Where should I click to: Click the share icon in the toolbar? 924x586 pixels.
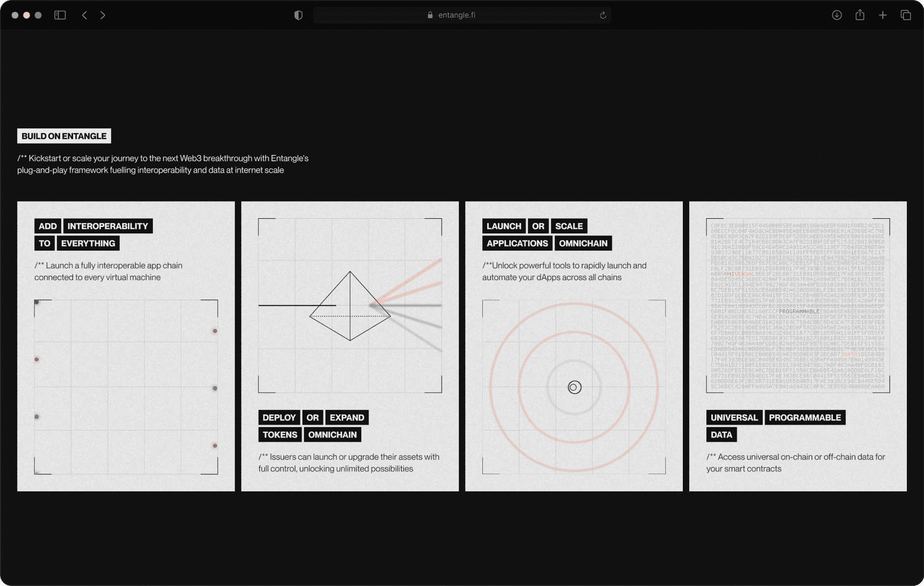tap(860, 15)
